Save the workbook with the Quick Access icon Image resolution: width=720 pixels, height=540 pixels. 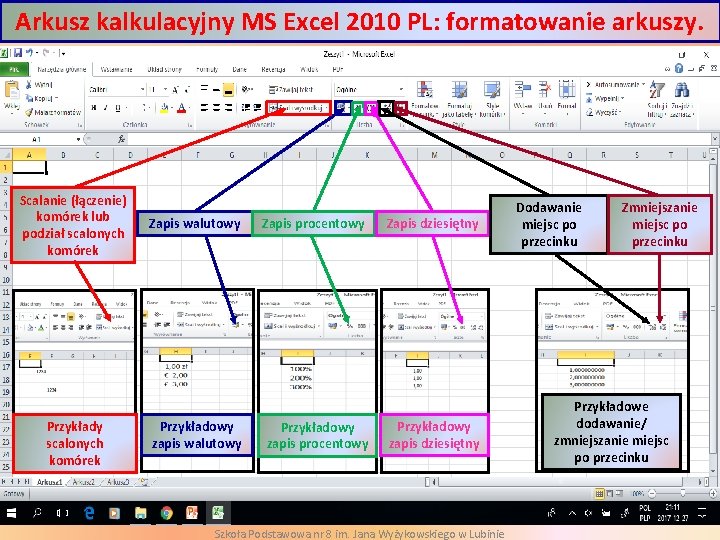(18, 53)
